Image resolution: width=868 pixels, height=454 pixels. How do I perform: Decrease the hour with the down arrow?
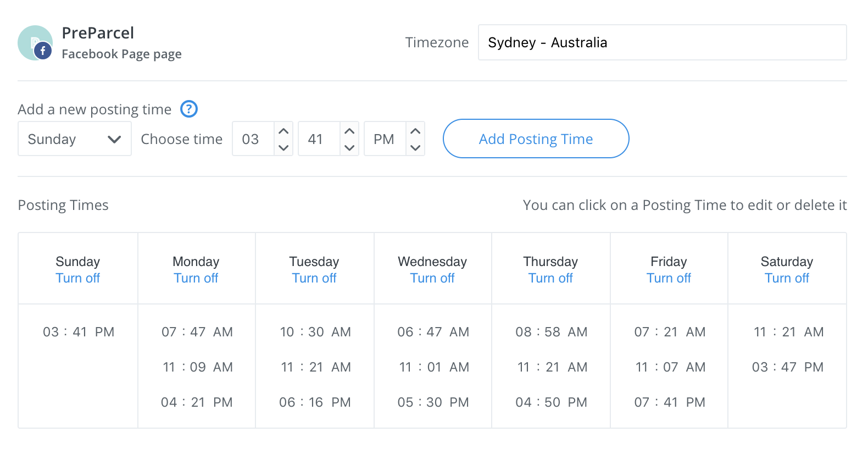coord(283,147)
